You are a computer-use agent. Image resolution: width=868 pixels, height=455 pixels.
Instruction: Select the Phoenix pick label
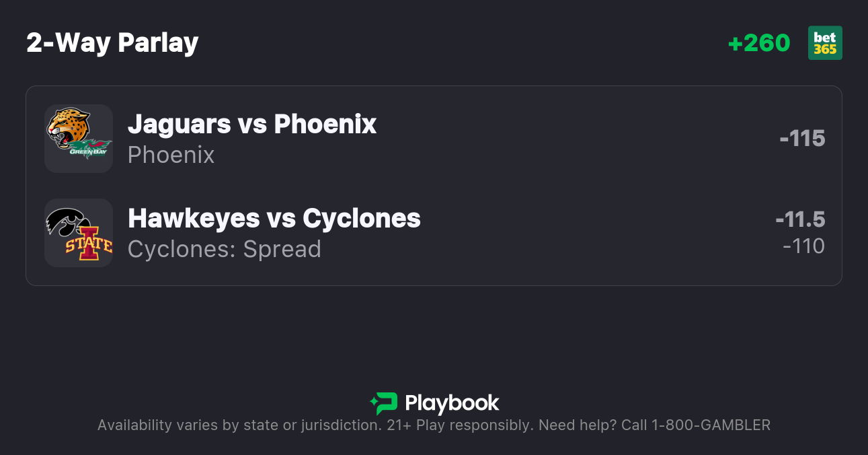click(x=171, y=155)
